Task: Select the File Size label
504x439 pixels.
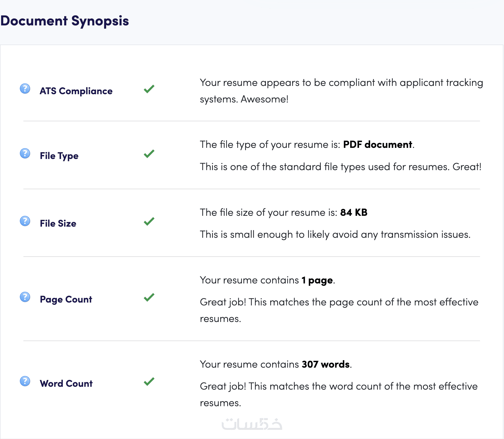Action: pos(58,223)
